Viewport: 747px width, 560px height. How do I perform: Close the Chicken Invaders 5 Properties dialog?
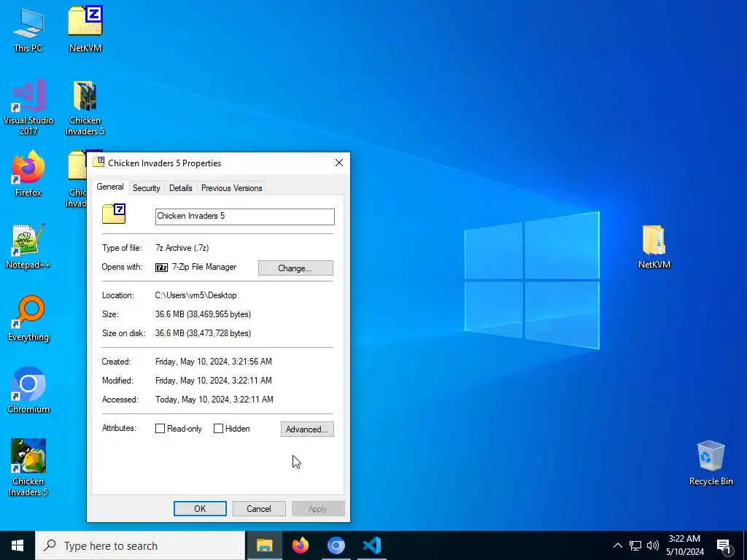[339, 163]
